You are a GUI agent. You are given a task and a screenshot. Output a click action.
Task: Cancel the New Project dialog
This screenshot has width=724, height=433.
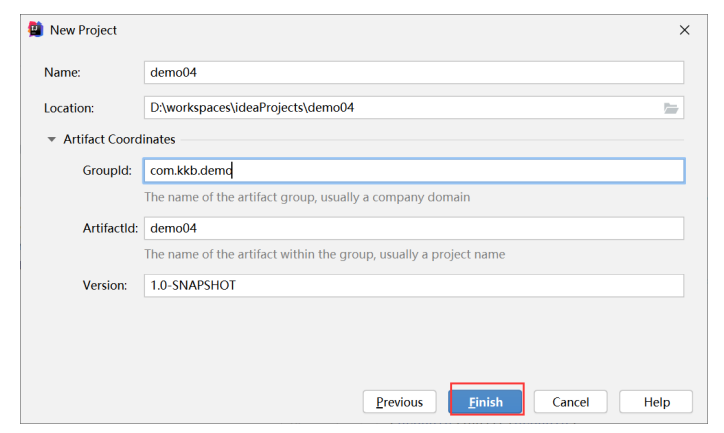(x=571, y=402)
